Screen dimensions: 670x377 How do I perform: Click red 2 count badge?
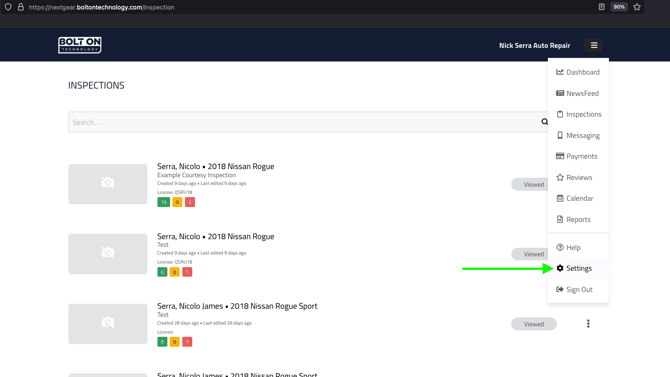(x=190, y=202)
